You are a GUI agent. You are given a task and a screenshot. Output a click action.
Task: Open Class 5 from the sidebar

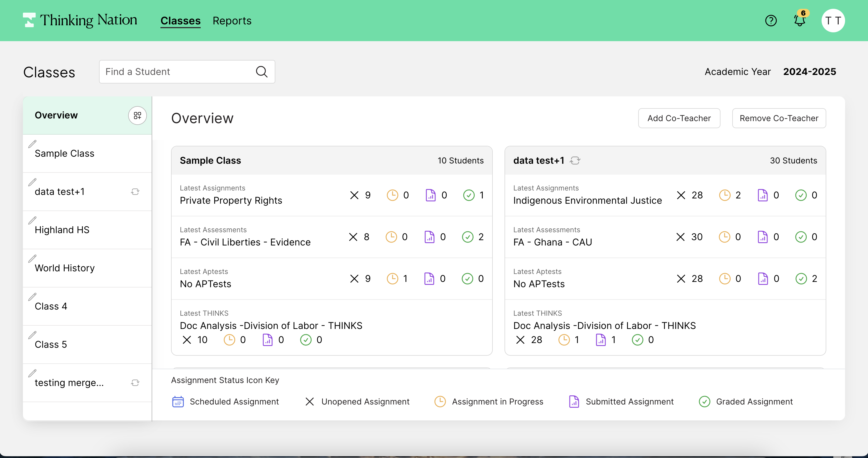pos(51,345)
